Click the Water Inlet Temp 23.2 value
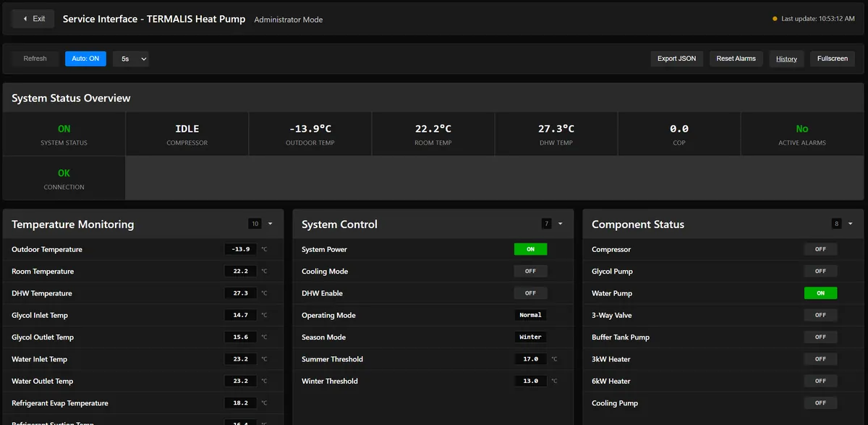The height and width of the screenshot is (425, 868). click(240, 359)
